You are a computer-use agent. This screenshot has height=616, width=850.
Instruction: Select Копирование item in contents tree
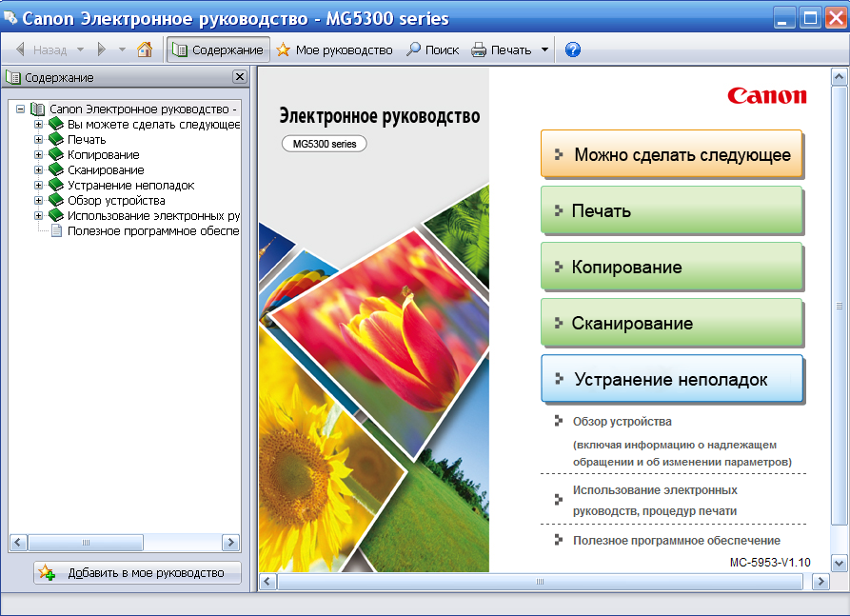click(104, 154)
